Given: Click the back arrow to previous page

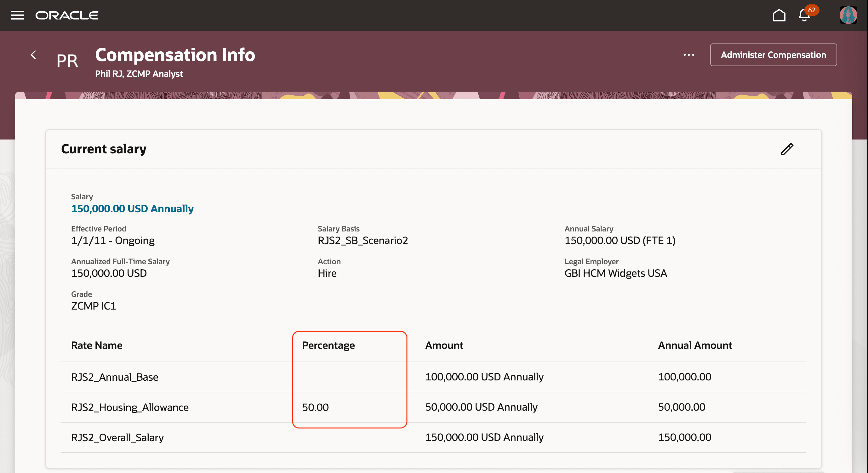Looking at the screenshot, I should coord(33,55).
